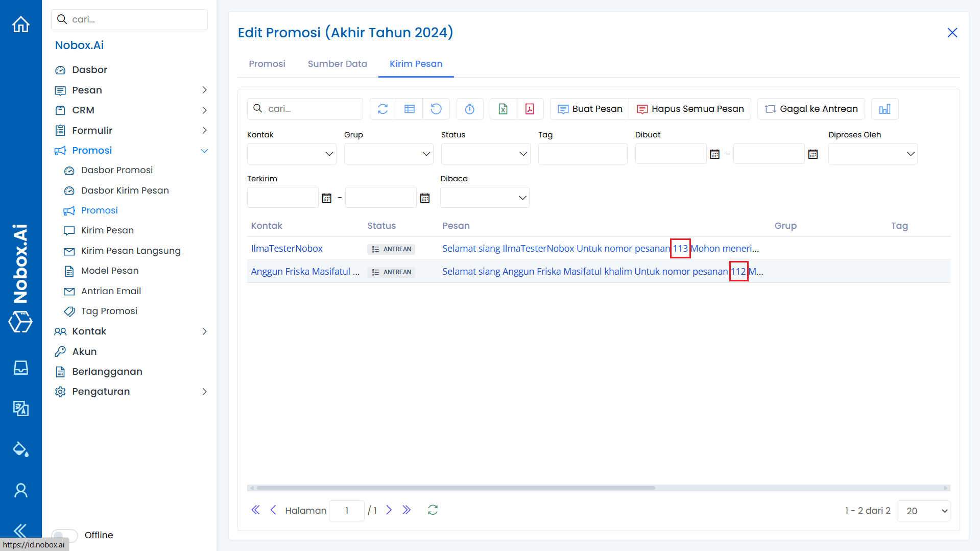Image resolution: width=980 pixels, height=551 pixels.
Task: Switch to the Sumber Data tab
Action: coord(337,64)
